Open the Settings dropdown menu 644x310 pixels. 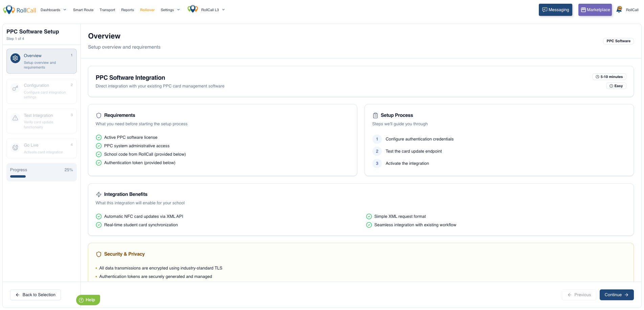coord(170,10)
